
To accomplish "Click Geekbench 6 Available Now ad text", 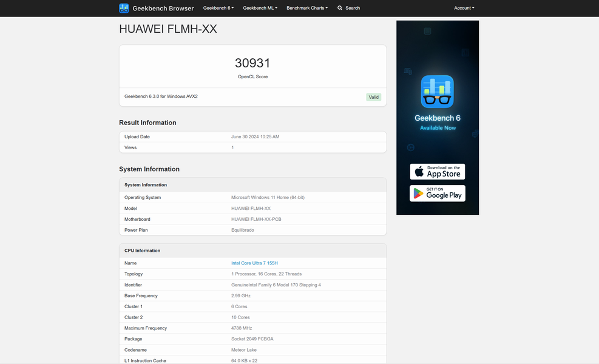I will pyautogui.click(x=438, y=123).
